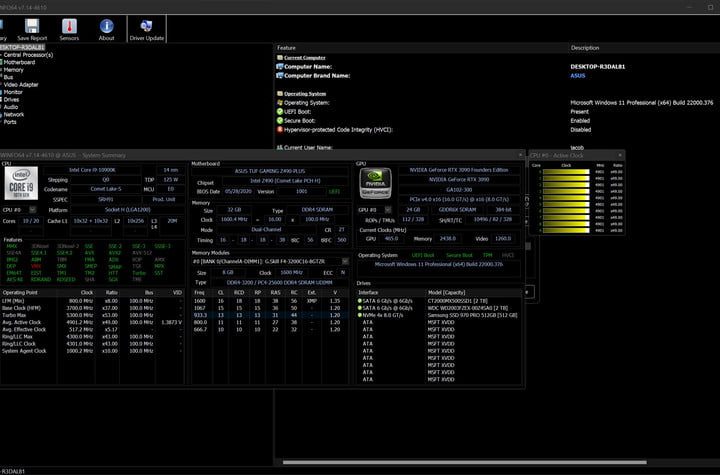Select Video Adapter in the device tree
Viewport: 720px width, 475px height.
(21, 85)
